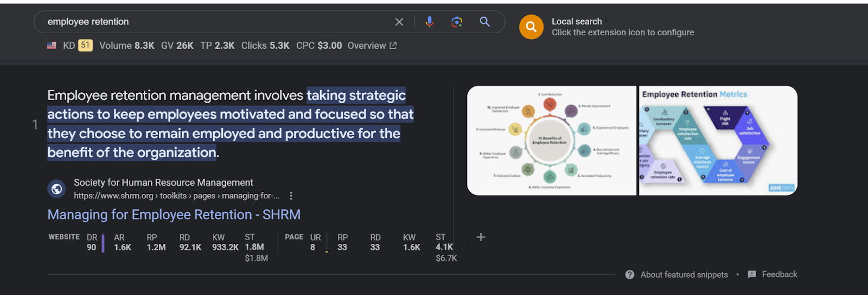868x295 pixels.
Task: Click the SHRM breadcrumb URL
Action: (x=177, y=196)
